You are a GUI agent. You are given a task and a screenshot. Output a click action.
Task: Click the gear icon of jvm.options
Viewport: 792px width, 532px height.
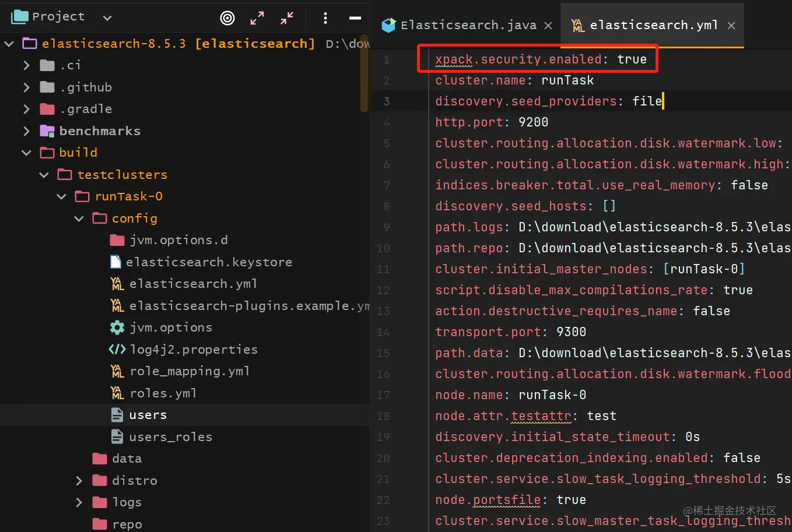[x=117, y=327]
